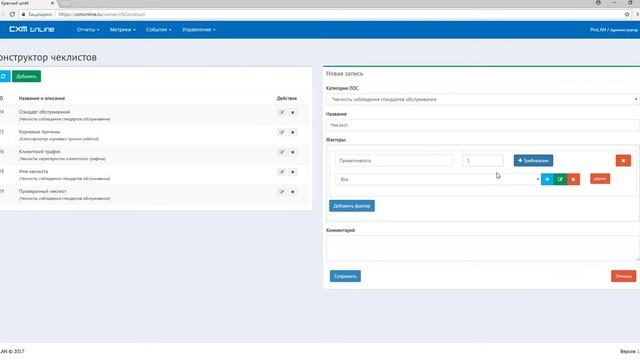Click the green edit requirement icon
Viewport: 640px width, 360px height.
[x=560, y=179]
